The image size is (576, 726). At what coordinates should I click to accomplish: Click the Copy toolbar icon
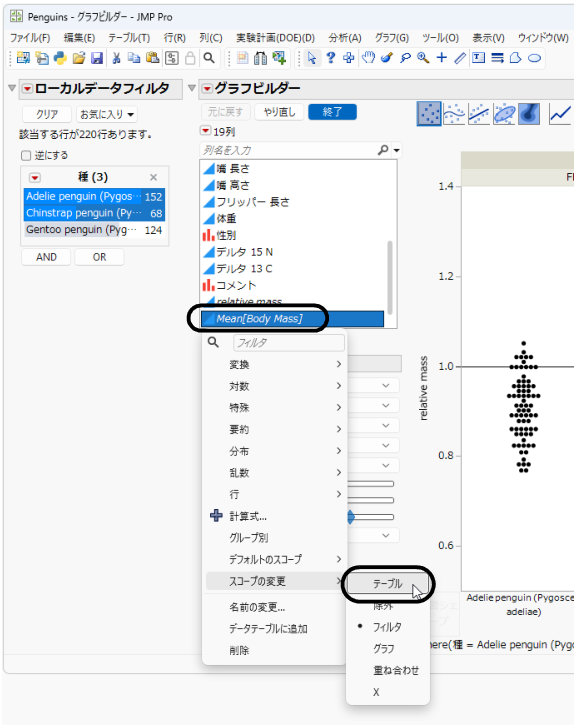pyautogui.click(x=134, y=58)
